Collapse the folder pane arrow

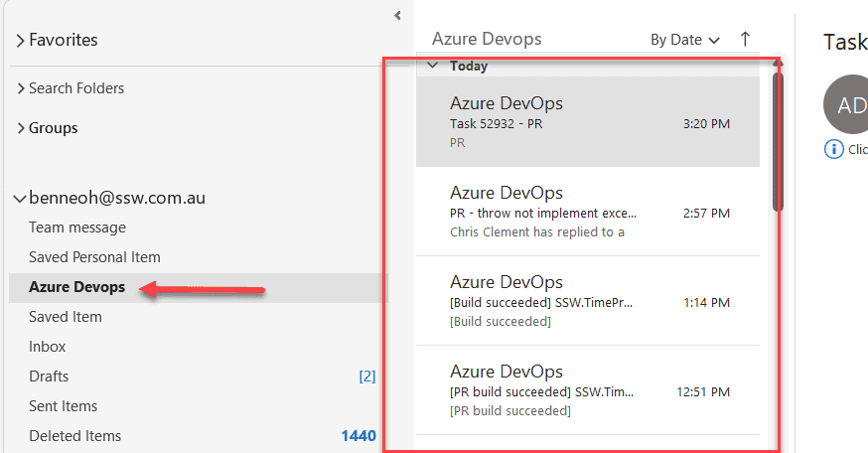click(397, 15)
